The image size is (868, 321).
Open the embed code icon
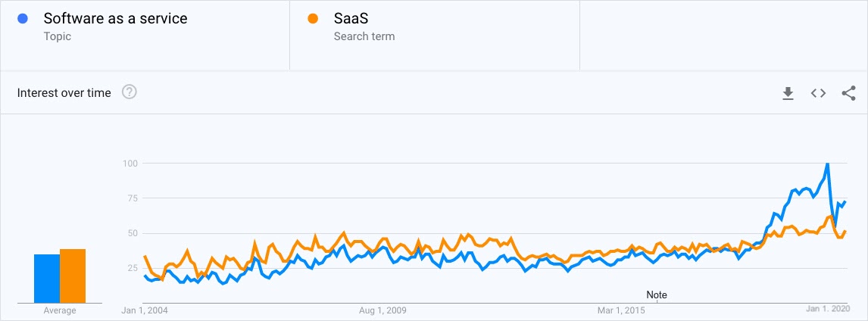pos(818,93)
